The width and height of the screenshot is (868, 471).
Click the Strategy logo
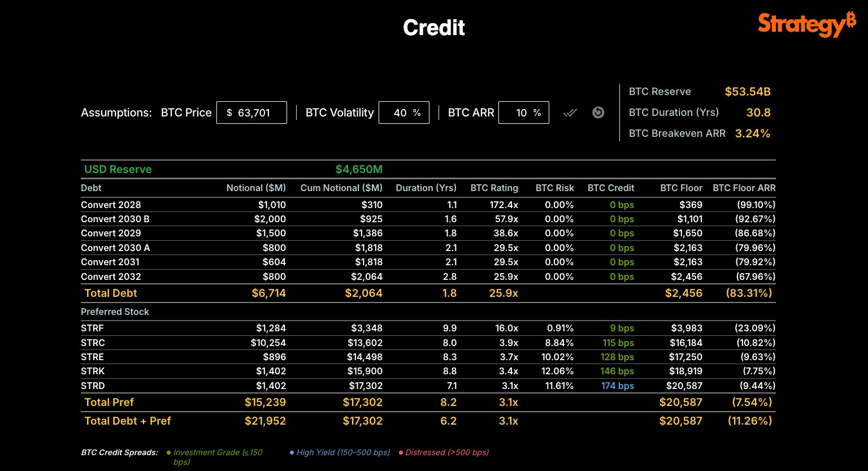coord(807,25)
